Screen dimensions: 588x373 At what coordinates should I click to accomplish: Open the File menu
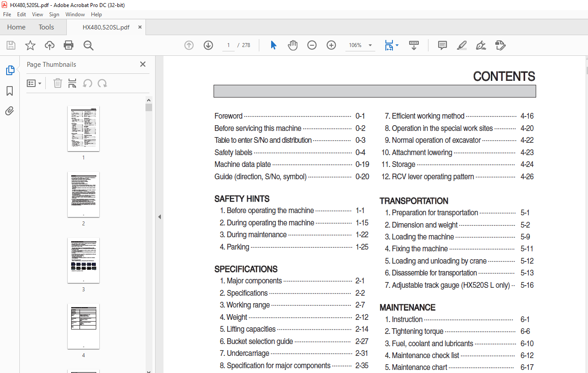tap(7, 14)
